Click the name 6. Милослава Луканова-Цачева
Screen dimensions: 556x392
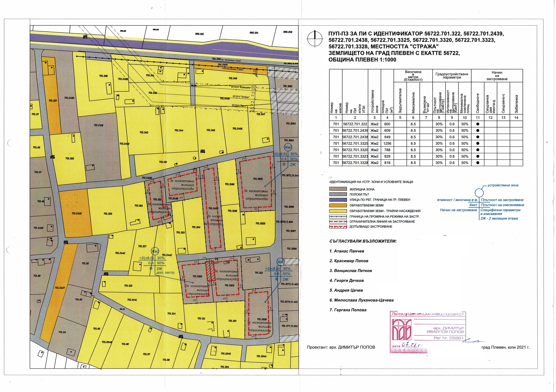(x=361, y=300)
